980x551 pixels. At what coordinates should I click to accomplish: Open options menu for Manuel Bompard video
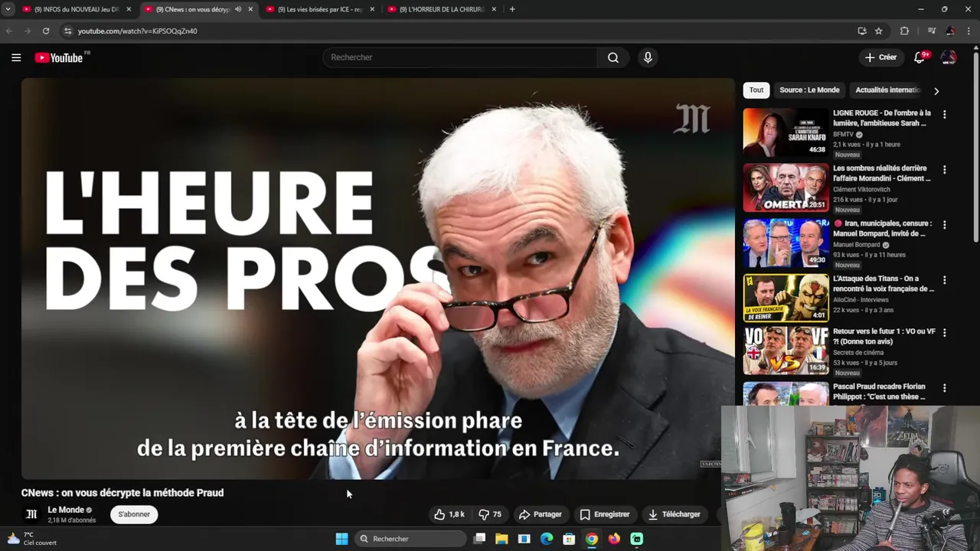pos(944,225)
